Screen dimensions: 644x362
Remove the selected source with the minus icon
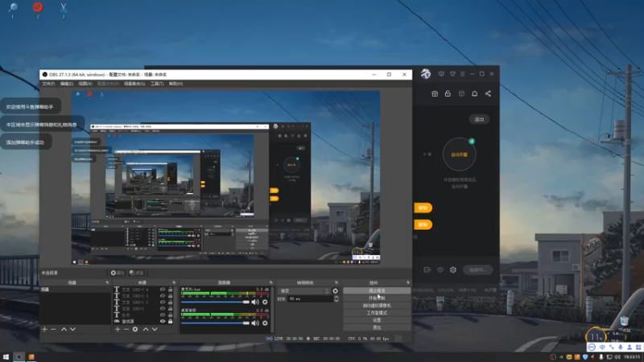[x=126, y=329]
